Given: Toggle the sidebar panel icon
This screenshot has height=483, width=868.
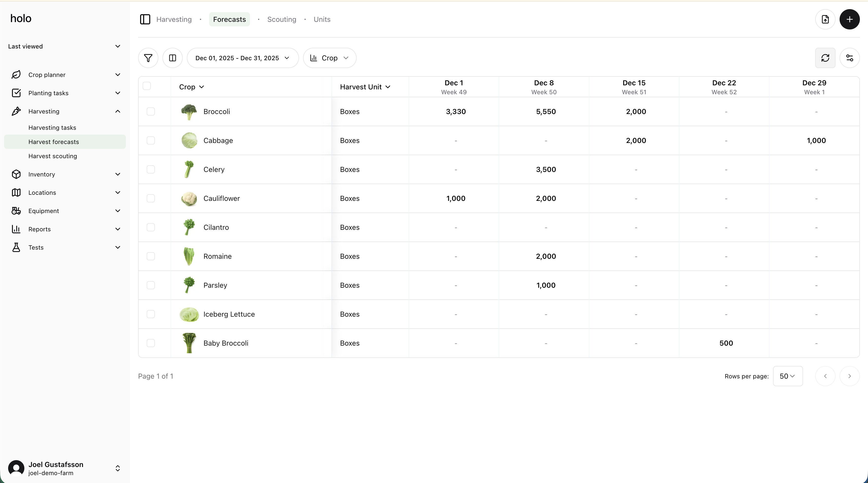Looking at the screenshot, I should (145, 20).
